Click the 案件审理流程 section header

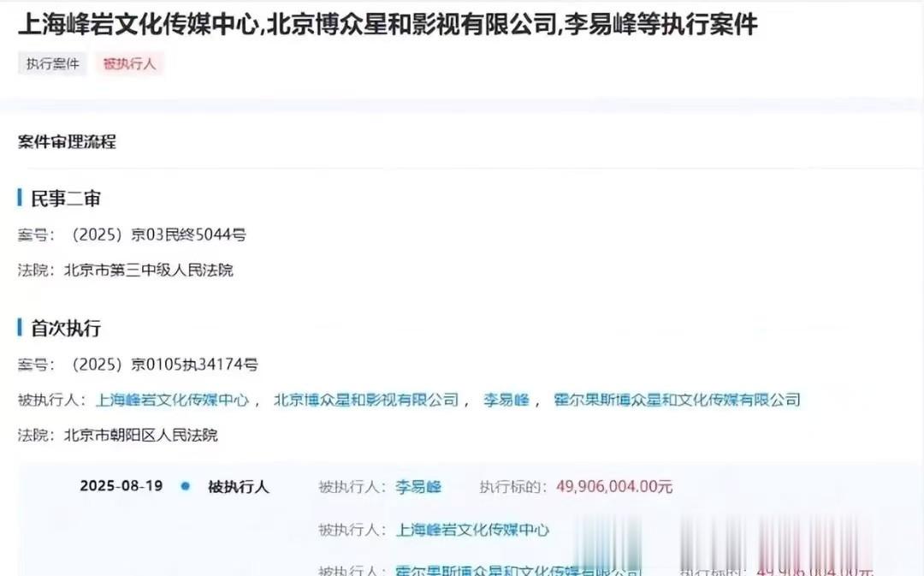point(68,143)
